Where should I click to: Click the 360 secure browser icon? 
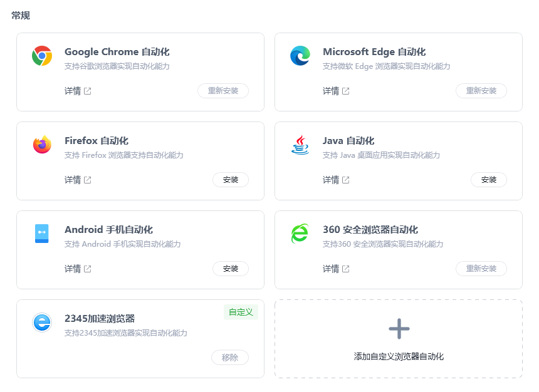coord(300,234)
